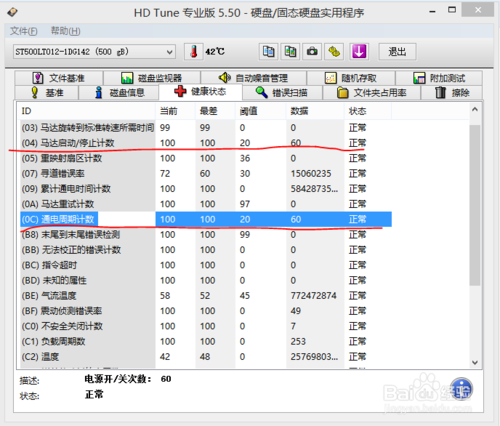Click the HD Tune app icon in title bar
This screenshot has width=500, height=426.
(x=13, y=12)
